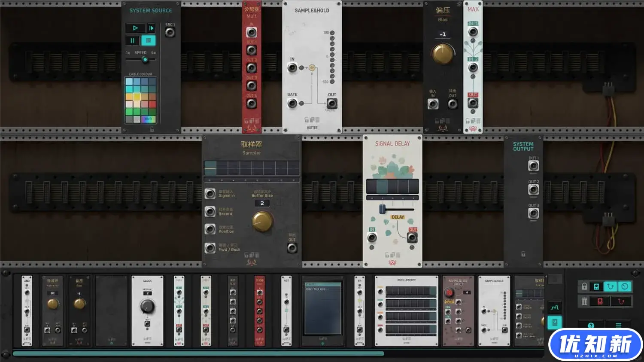Pause the simulation in System Source
644x362 pixels.
tap(132, 40)
